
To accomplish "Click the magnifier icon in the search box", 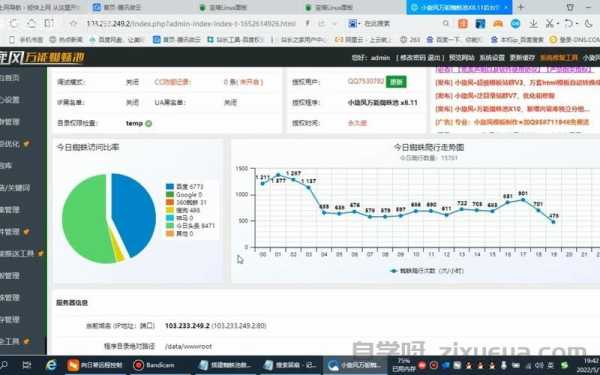I will click(446, 24).
